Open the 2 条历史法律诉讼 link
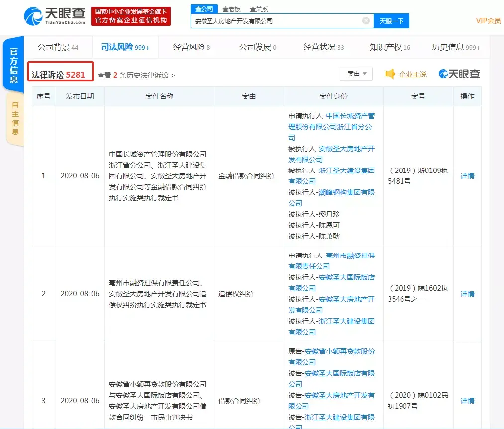The image size is (504, 429). tap(136, 75)
